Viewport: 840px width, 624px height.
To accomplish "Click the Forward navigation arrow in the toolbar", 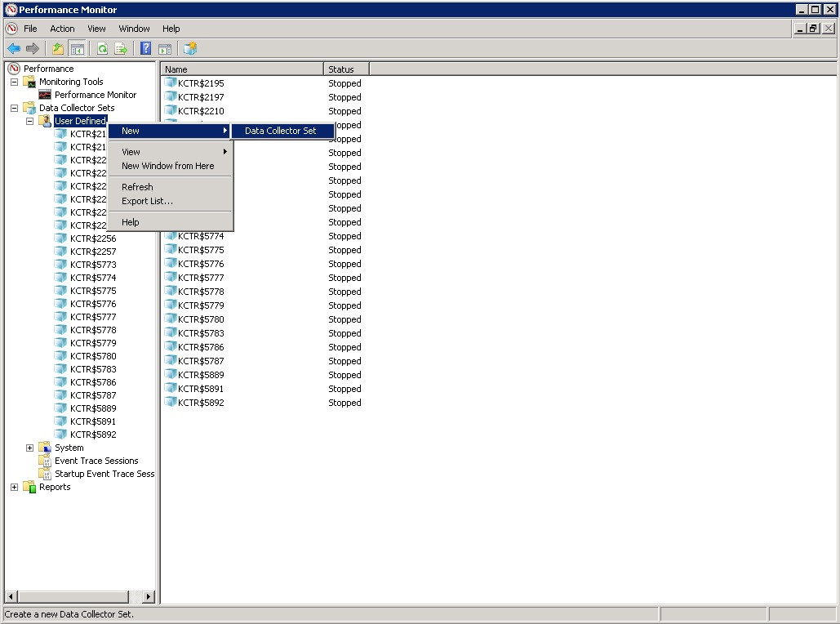I will 32,48.
